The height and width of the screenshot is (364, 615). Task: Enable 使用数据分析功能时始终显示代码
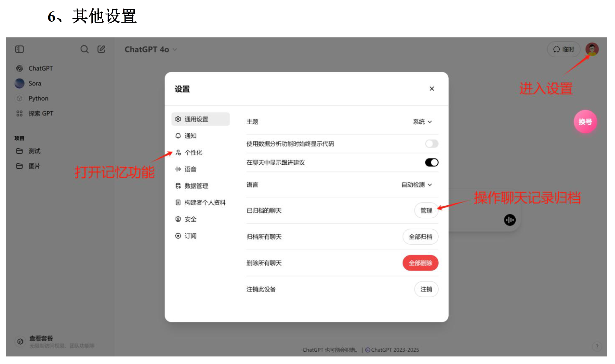tap(431, 144)
